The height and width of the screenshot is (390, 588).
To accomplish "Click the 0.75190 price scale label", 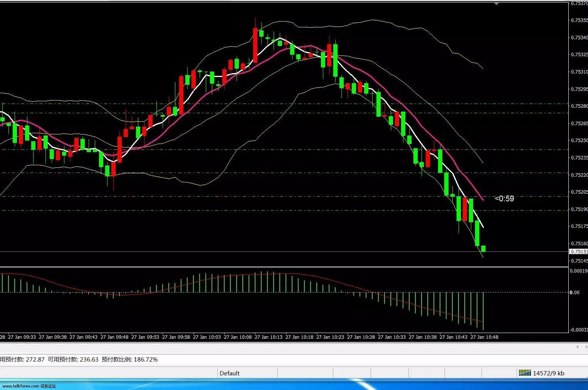I will (x=579, y=209).
